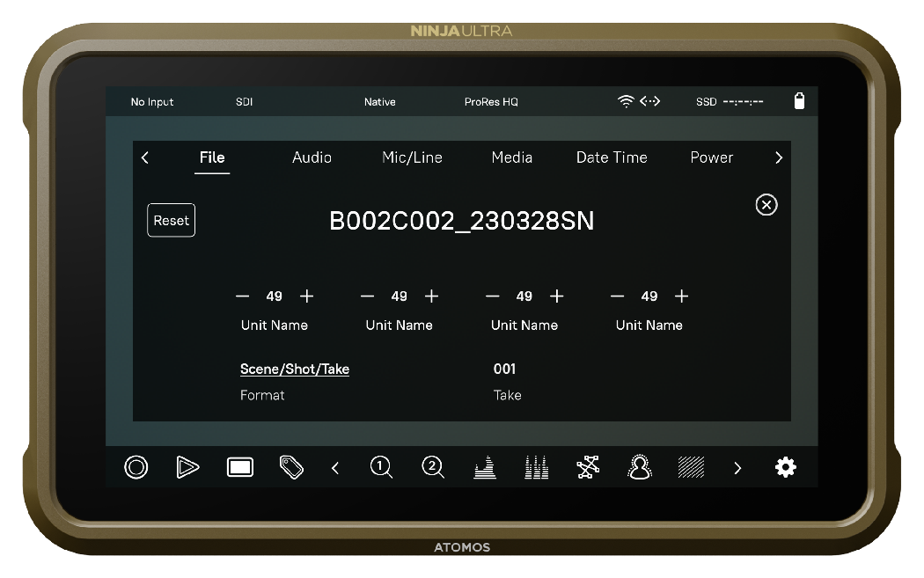Switch to the Power tab

[x=711, y=157]
